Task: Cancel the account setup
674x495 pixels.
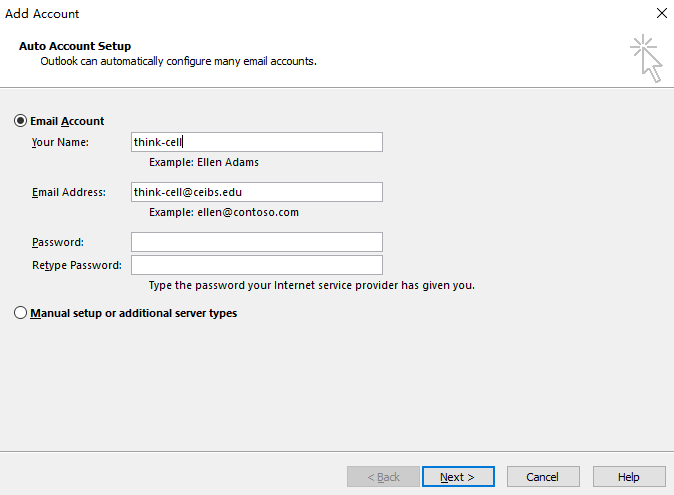Action: (543, 477)
